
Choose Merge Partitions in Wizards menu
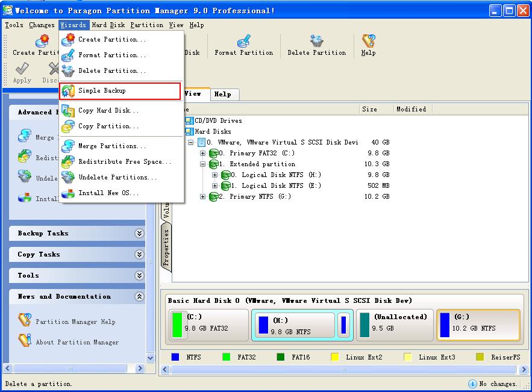[122, 146]
